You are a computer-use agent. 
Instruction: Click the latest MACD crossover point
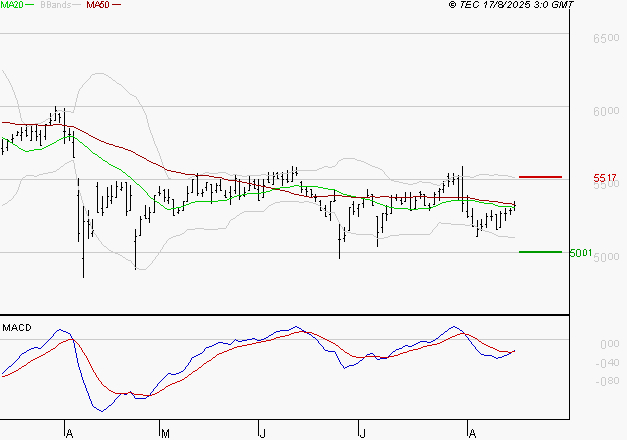click(x=512, y=351)
